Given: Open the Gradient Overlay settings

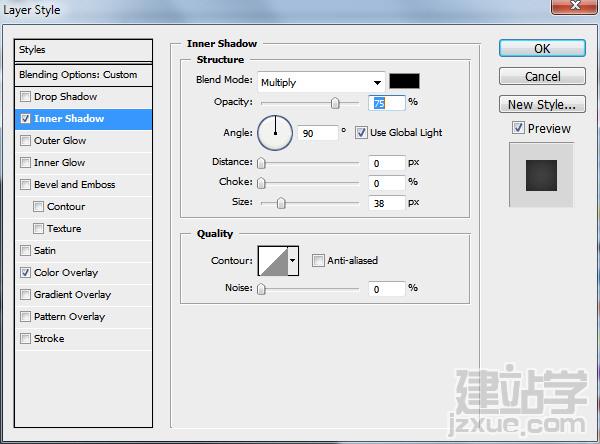Looking at the screenshot, I should [x=72, y=295].
